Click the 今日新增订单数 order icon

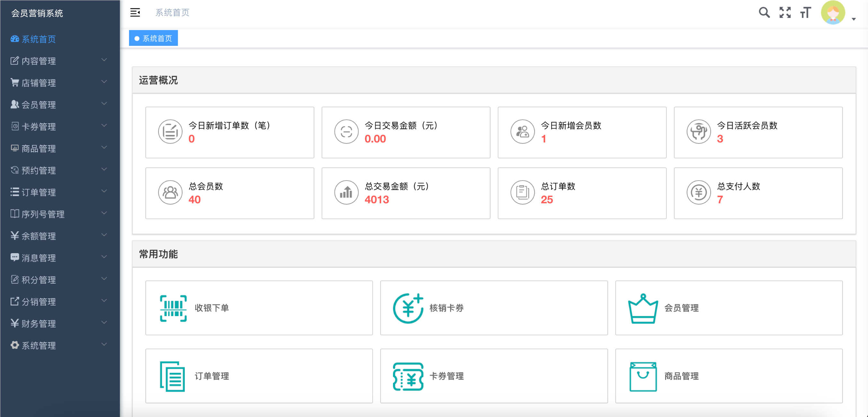click(x=170, y=131)
